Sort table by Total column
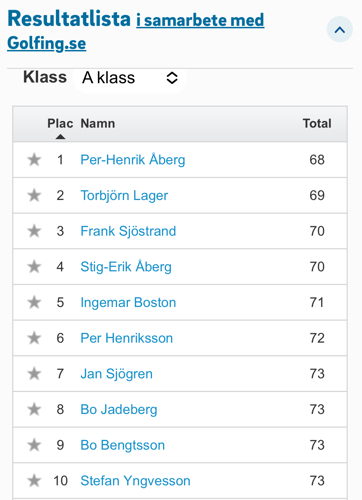 click(x=317, y=124)
